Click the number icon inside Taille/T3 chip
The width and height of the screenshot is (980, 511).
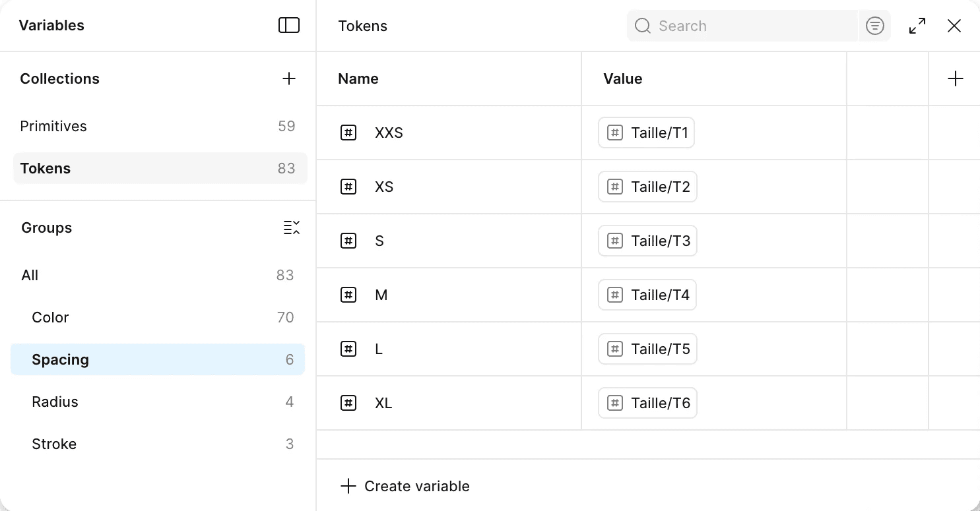point(614,241)
